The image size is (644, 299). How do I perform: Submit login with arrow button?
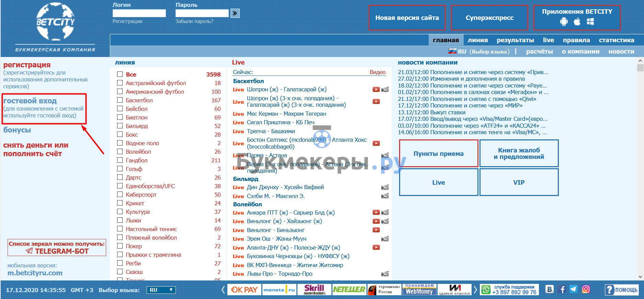(235, 13)
